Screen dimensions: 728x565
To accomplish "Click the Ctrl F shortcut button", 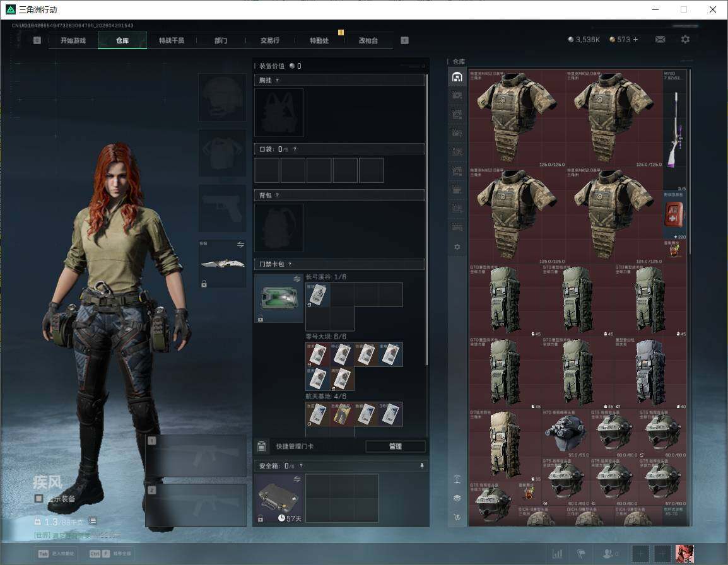I will pyautogui.click(x=110, y=554).
